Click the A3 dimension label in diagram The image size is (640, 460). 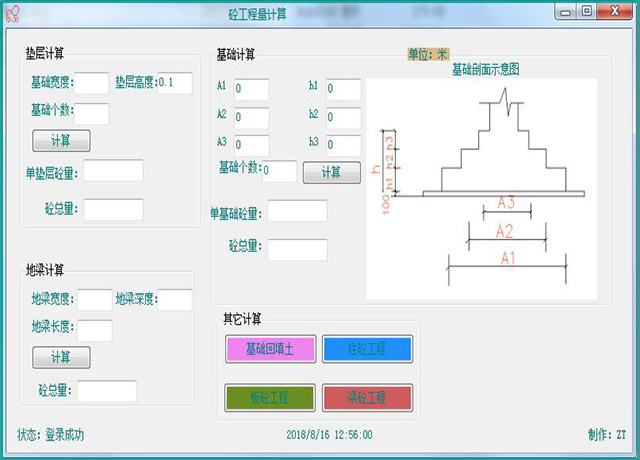point(506,202)
